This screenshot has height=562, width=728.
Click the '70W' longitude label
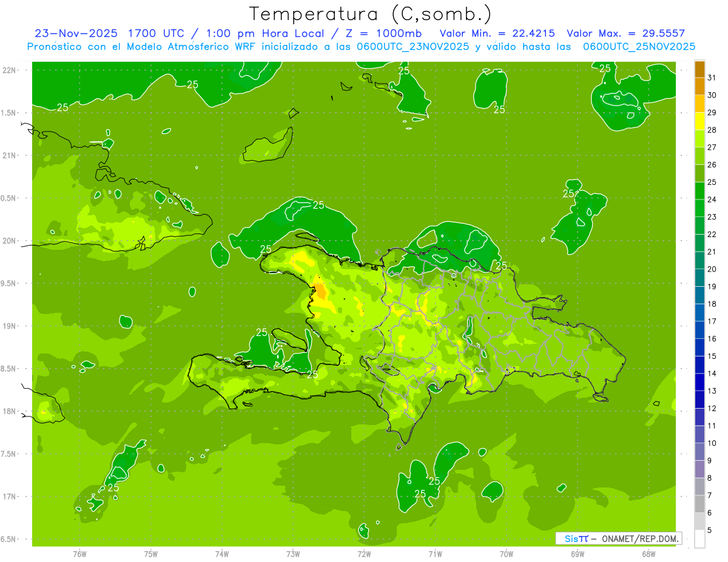point(507,554)
